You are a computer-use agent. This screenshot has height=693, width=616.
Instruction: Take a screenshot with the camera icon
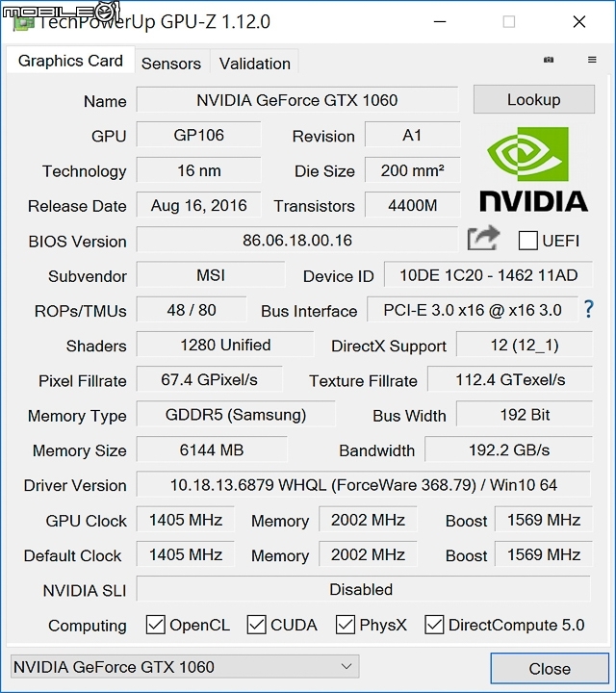coord(549,60)
